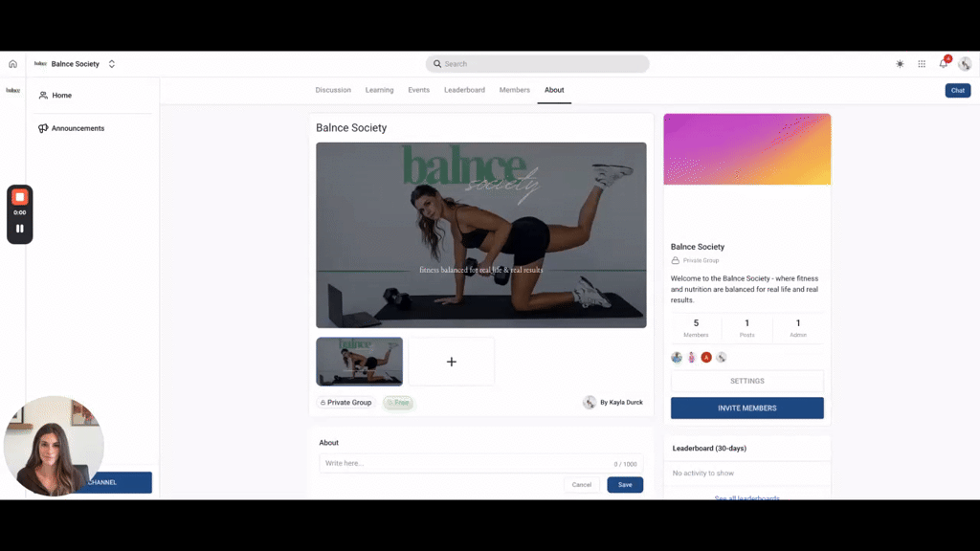Switch to the Discussion tab
The width and height of the screenshot is (980, 551).
[x=333, y=90]
